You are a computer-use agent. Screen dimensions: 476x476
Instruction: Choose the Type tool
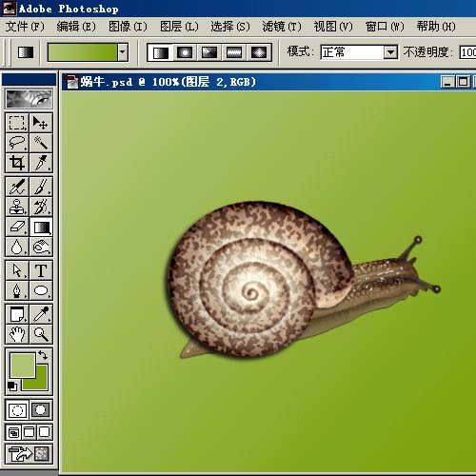point(41,270)
